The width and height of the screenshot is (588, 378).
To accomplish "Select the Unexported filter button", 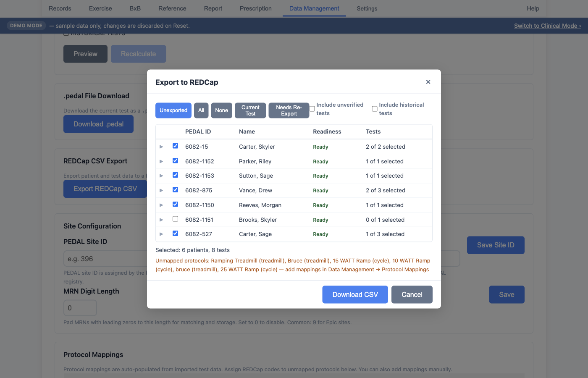I will (x=173, y=110).
